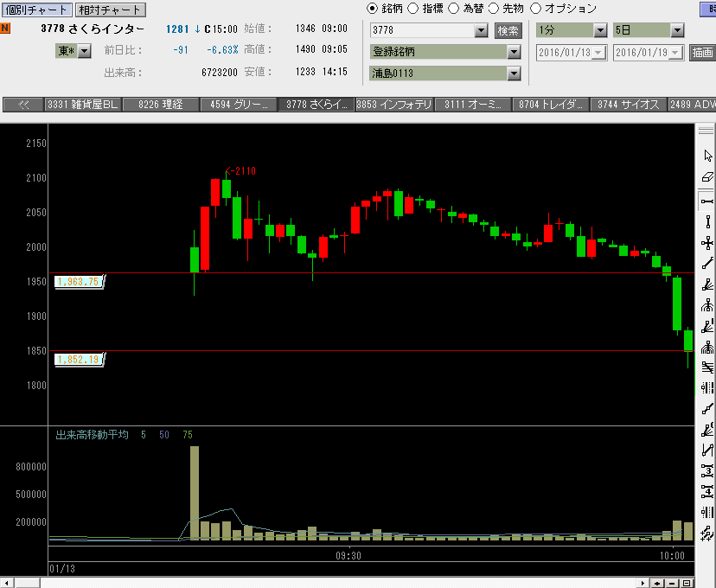Select the 3744 サイオス stock tab

click(x=629, y=105)
